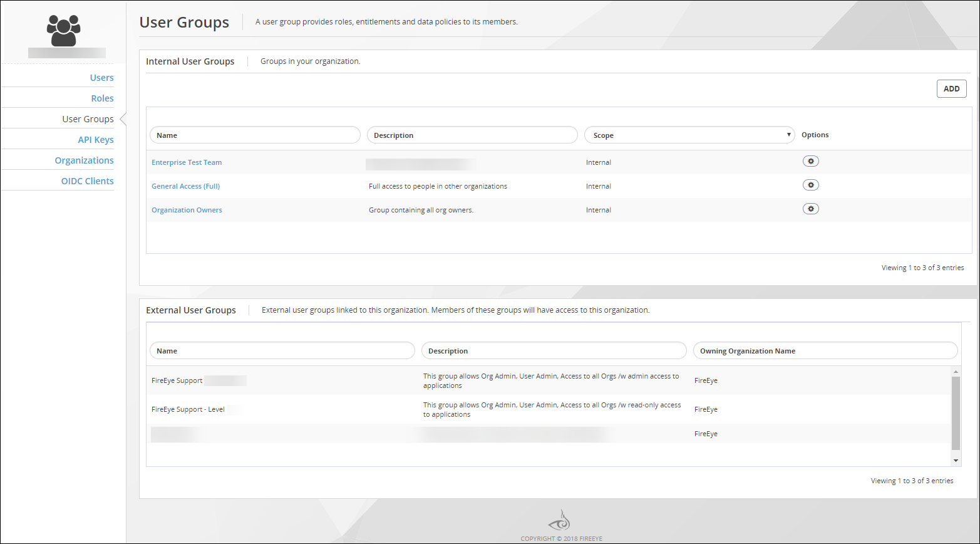980x544 pixels.
Task: Click 'Group containing all org owners.' description
Action: tap(421, 210)
